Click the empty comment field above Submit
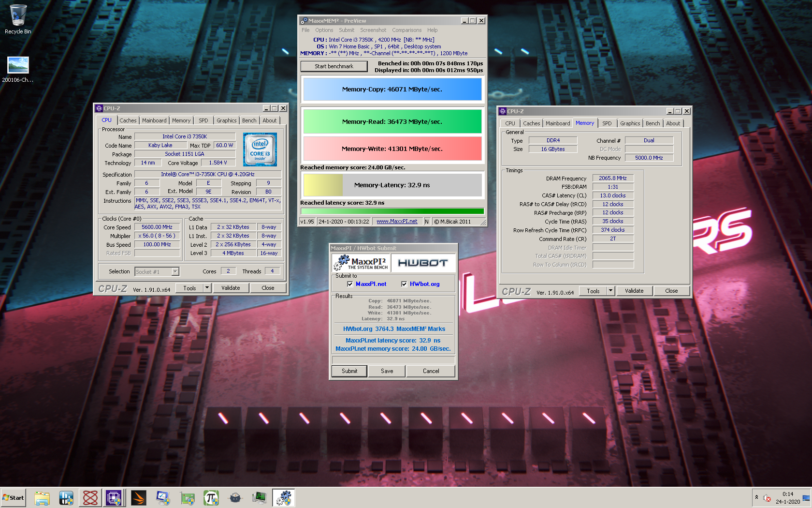The width and height of the screenshot is (812, 508). coord(393,360)
